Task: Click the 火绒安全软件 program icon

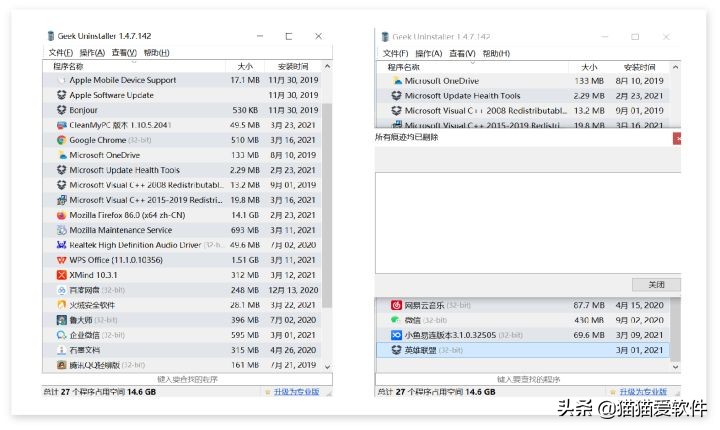Action: point(61,305)
